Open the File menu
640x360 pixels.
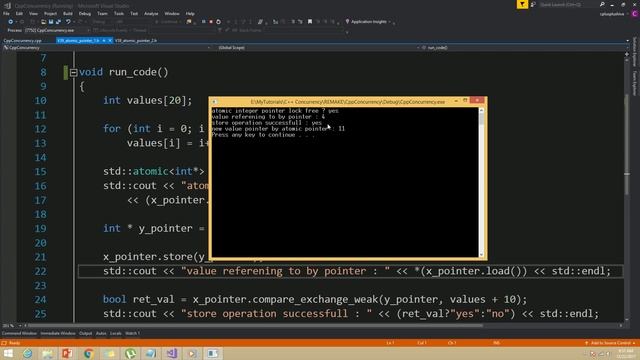[6, 13]
